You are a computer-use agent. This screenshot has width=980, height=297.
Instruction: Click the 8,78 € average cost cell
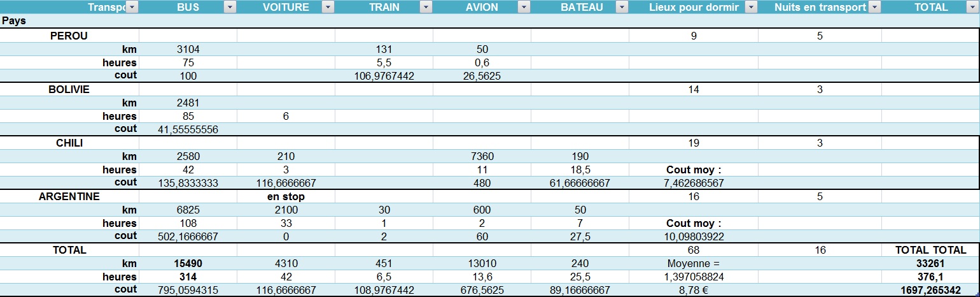[x=693, y=291]
